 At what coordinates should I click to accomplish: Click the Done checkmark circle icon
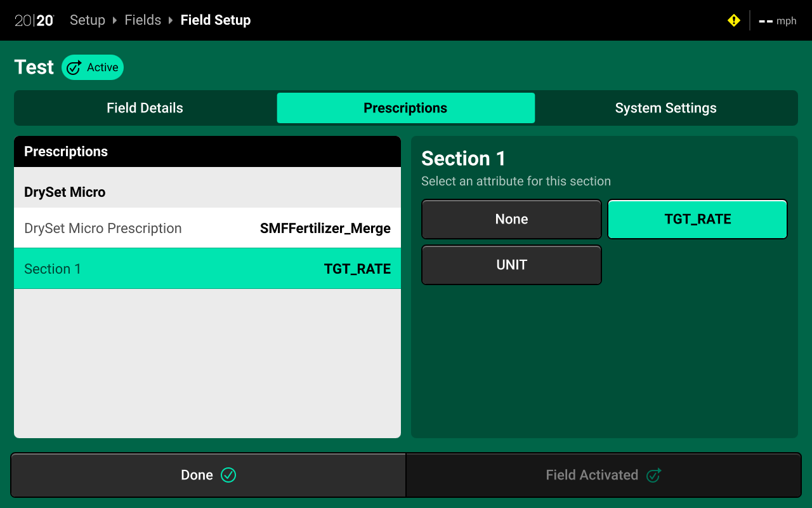(228, 475)
